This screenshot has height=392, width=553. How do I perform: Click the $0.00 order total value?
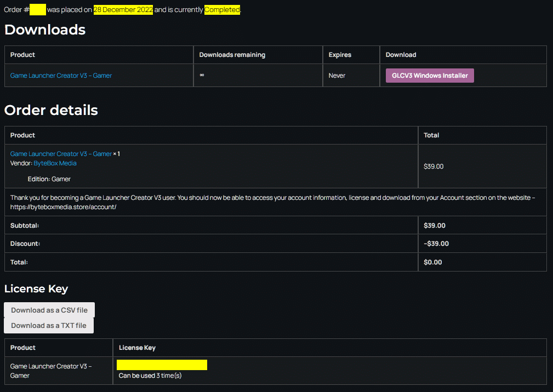point(433,262)
